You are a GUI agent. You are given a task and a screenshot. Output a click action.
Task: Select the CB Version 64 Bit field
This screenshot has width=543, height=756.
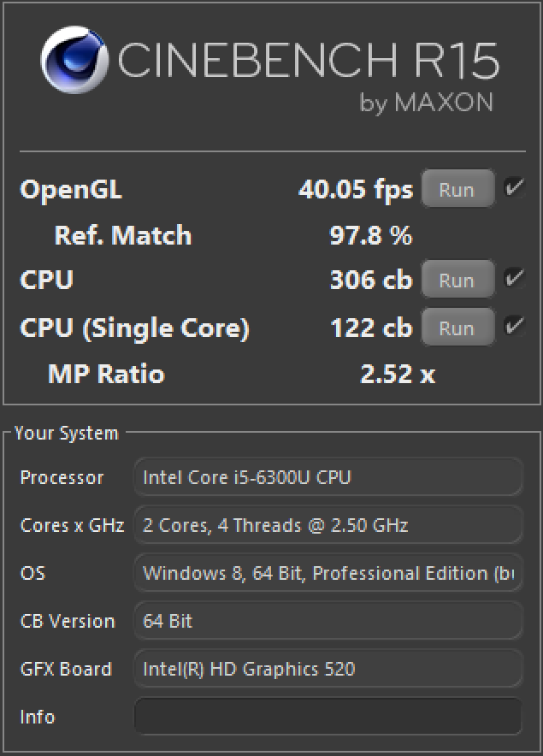coord(328,621)
